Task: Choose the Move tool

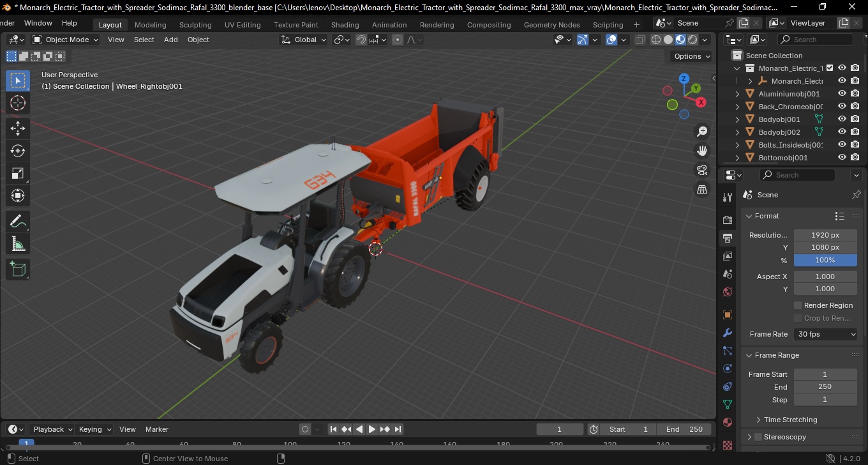Action: point(18,128)
